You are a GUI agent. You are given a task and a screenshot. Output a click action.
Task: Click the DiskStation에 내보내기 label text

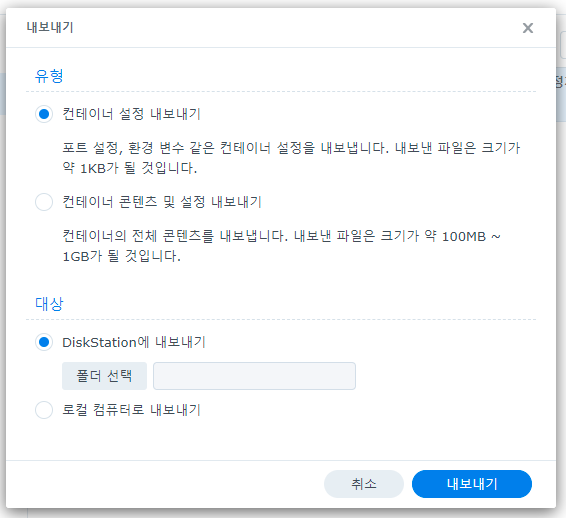134,342
